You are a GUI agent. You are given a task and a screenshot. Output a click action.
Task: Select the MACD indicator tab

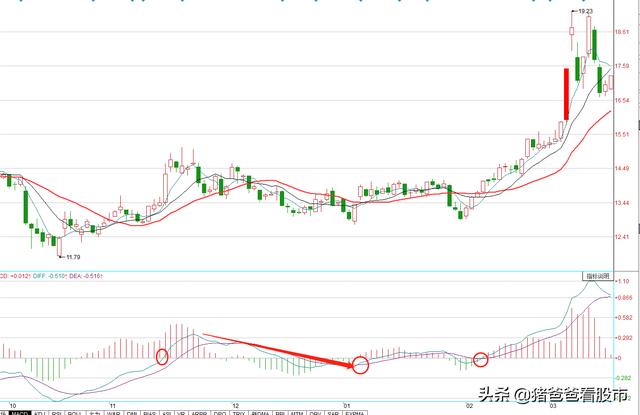(x=18, y=411)
